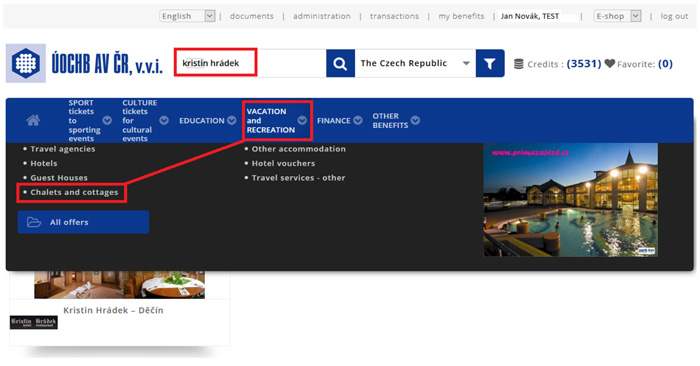Select Hotels submenu item
This screenshot has width=700, height=366.
pos(44,163)
